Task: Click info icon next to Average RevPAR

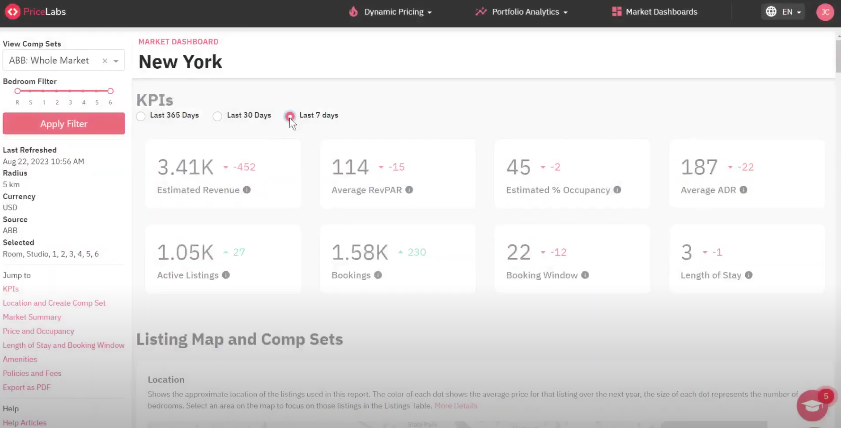Action: click(409, 190)
